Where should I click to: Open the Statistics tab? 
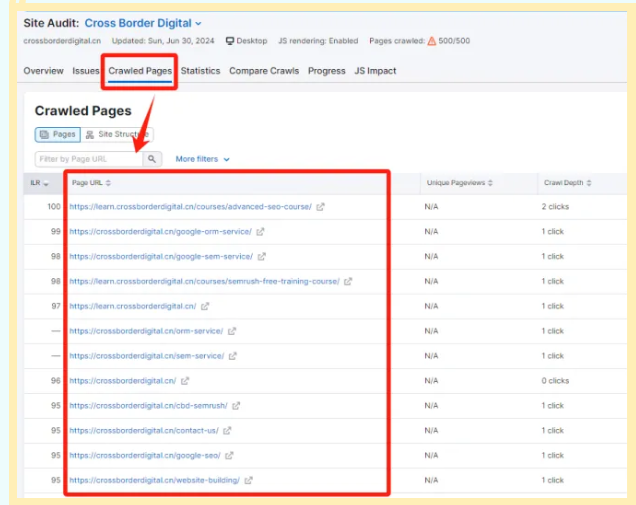click(200, 71)
